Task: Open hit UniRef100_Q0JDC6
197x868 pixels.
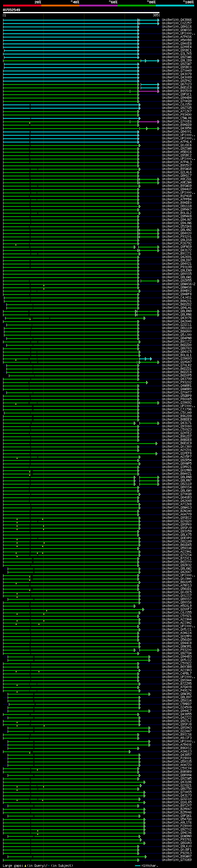Action: click(x=177, y=145)
